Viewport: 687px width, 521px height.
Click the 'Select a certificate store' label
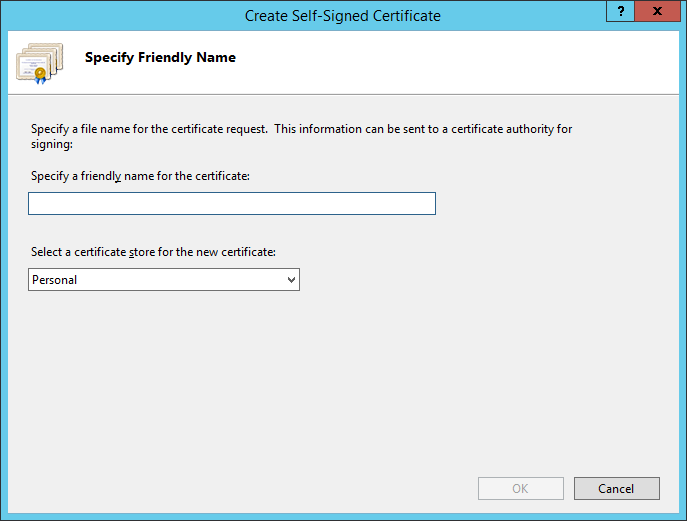(x=152, y=252)
